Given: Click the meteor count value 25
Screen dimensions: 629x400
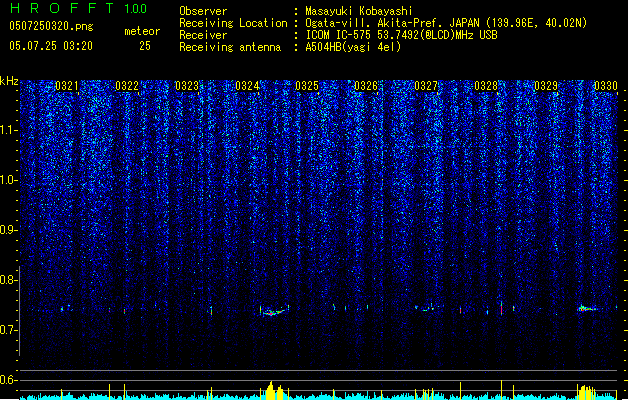Looking at the screenshot, I should pyautogui.click(x=145, y=46).
